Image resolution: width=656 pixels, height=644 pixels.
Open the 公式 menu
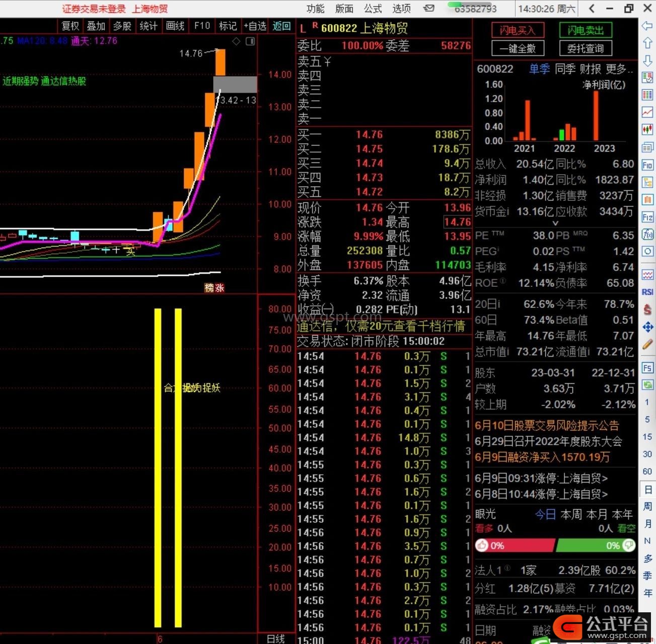click(x=373, y=9)
